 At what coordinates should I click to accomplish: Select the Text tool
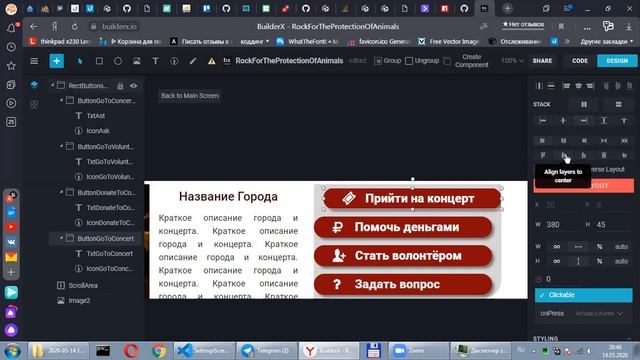click(156, 61)
